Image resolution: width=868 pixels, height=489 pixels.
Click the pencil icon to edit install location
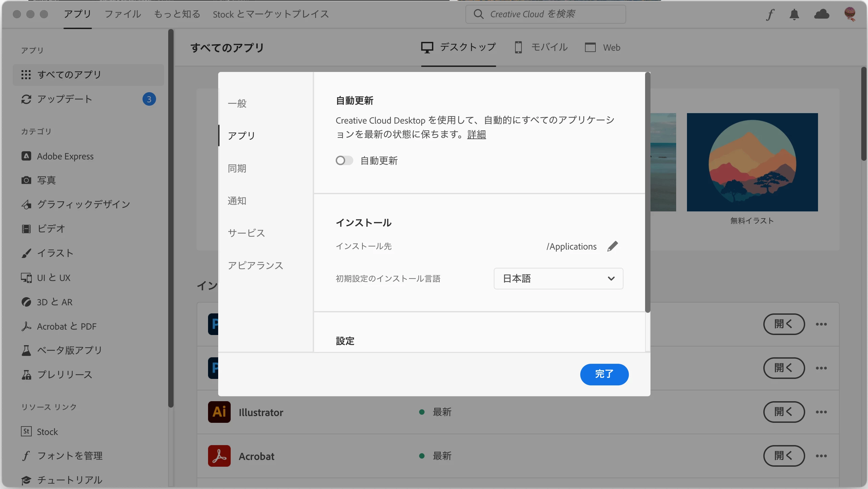coord(612,246)
